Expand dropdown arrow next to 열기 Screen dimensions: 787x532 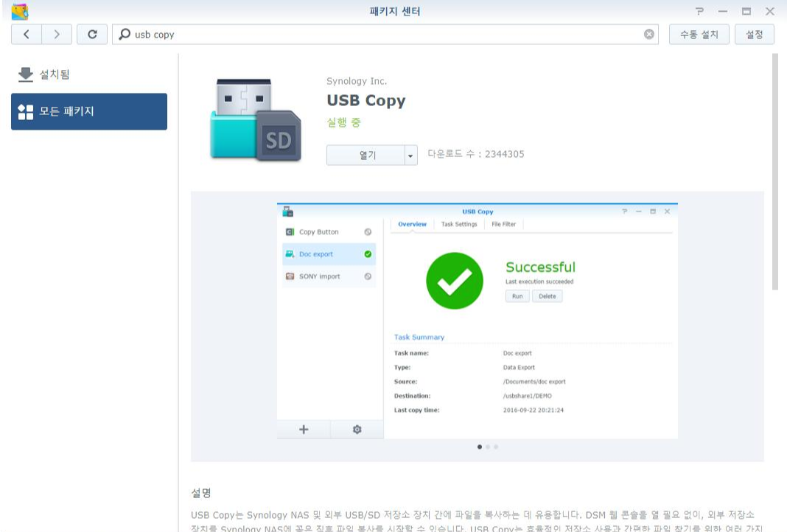point(410,155)
